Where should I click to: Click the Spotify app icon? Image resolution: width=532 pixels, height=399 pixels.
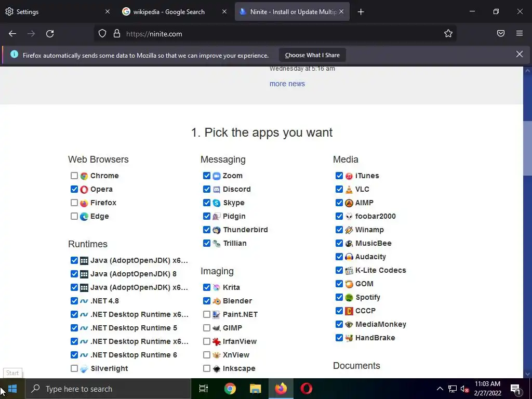pos(349,298)
